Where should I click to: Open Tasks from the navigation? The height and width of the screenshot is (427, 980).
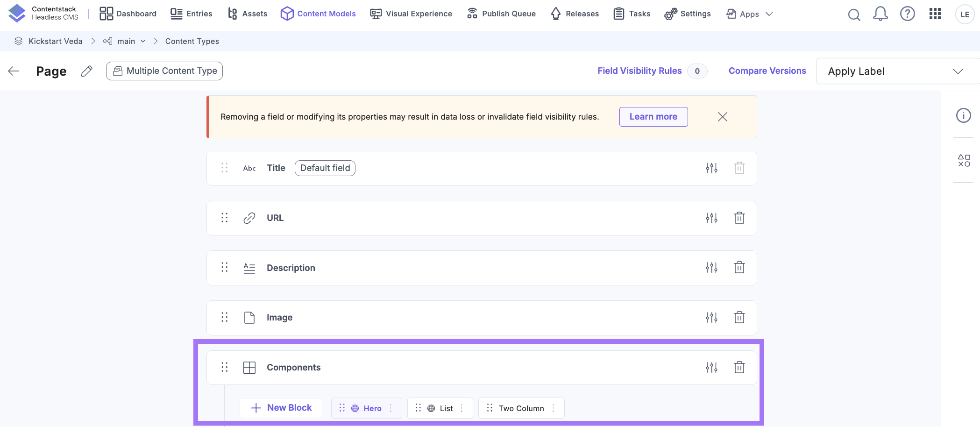point(632,14)
